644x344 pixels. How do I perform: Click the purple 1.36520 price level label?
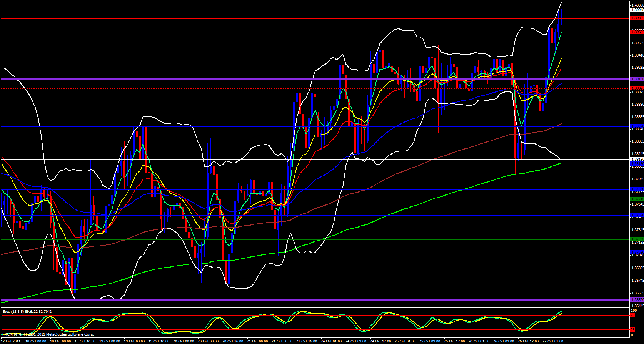tap(637, 300)
